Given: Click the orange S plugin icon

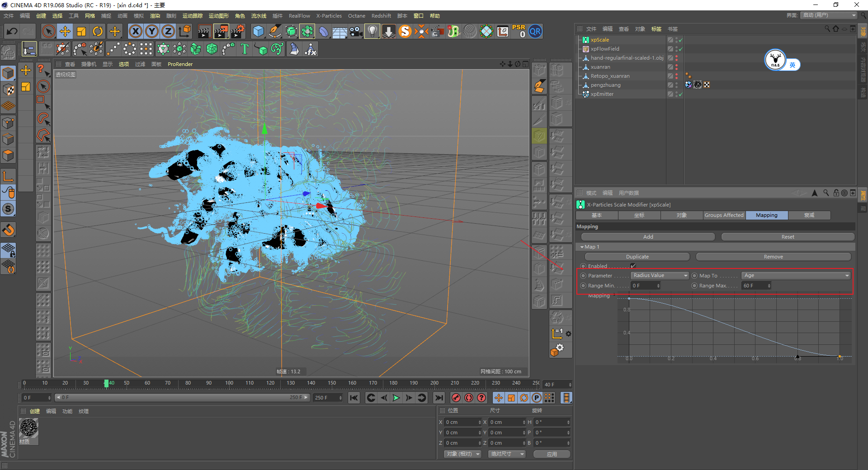Looking at the screenshot, I should [x=405, y=31].
